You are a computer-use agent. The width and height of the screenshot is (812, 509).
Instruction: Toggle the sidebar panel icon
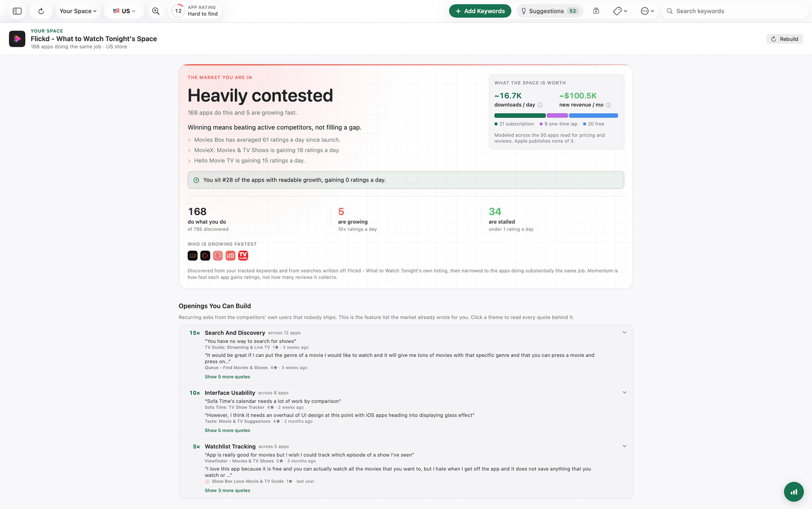17,11
